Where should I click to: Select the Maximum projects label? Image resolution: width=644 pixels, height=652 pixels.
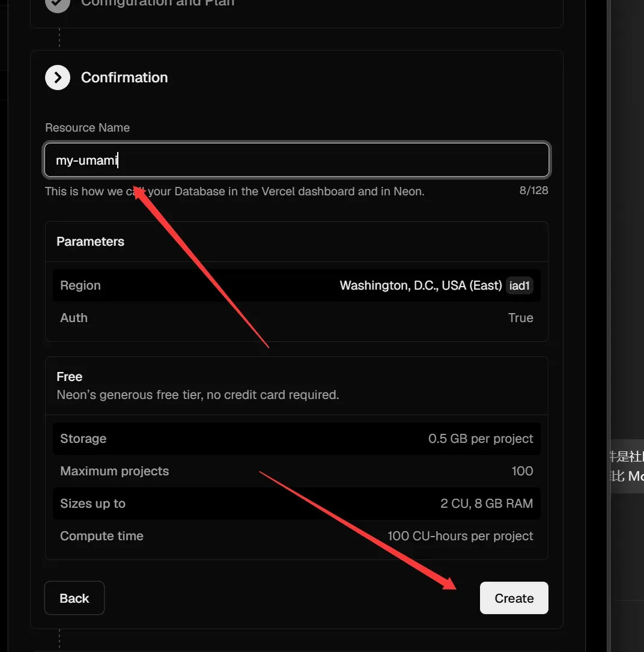click(114, 471)
